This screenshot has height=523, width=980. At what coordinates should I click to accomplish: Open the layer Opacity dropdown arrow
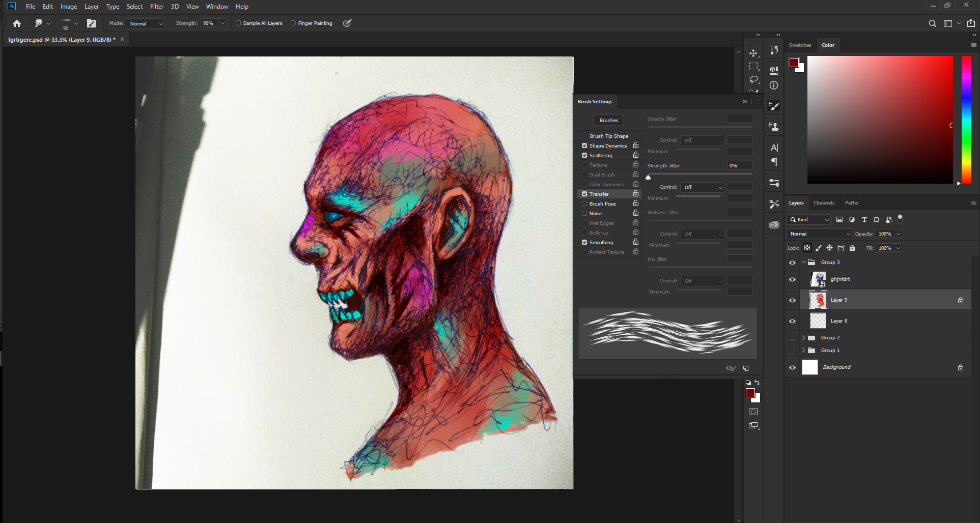point(898,234)
